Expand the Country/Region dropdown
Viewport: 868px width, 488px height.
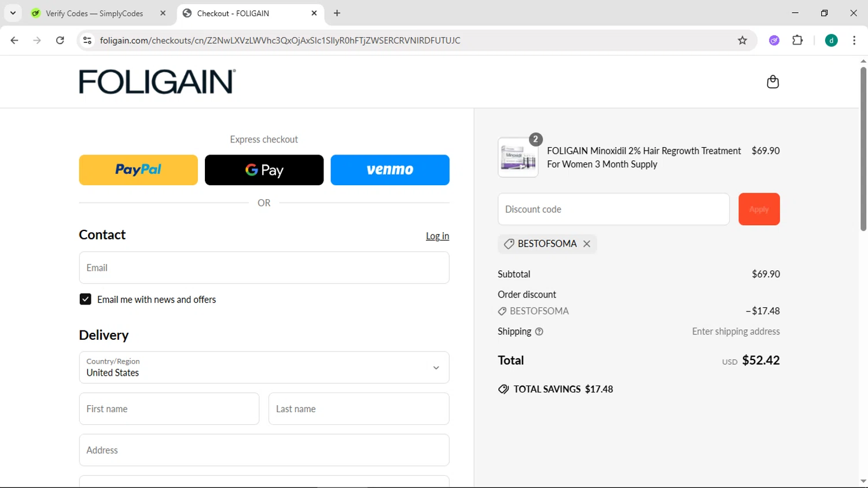click(x=264, y=368)
